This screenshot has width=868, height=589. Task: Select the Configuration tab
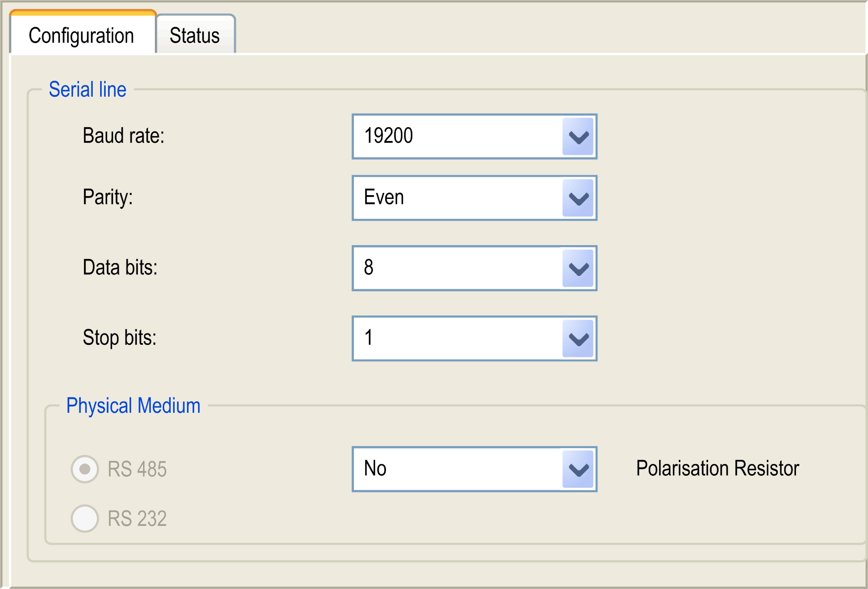click(82, 35)
